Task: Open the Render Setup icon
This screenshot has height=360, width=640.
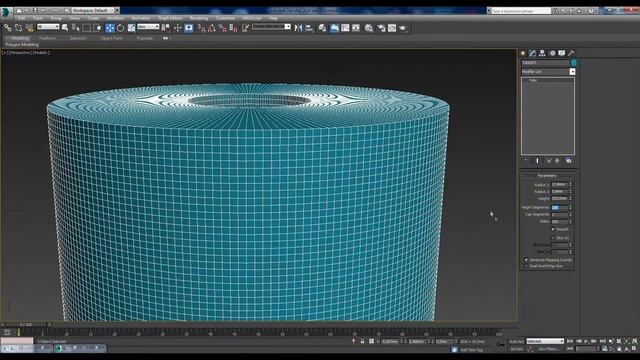Action: (381, 28)
